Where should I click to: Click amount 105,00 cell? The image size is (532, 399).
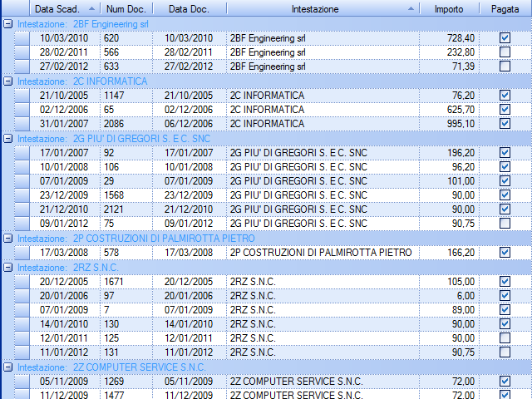pyautogui.click(x=449, y=282)
